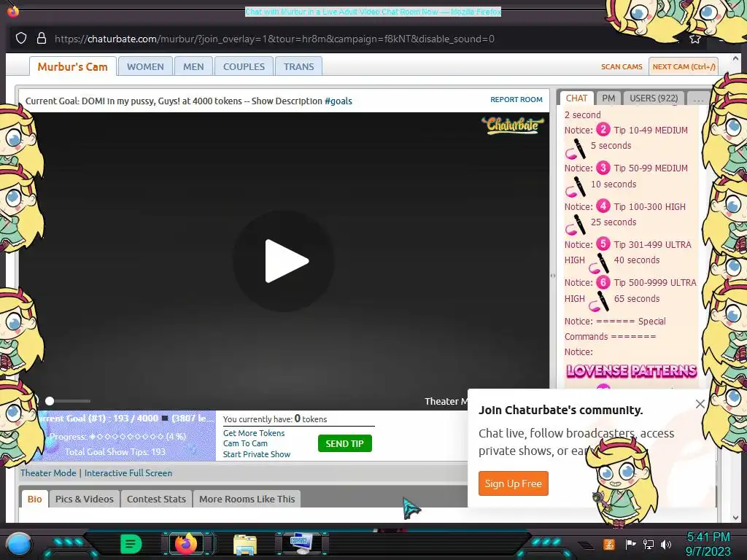Click the 'Progress (4 %)' goal text
Screen dimensions: 747x560
(x=117, y=436)
